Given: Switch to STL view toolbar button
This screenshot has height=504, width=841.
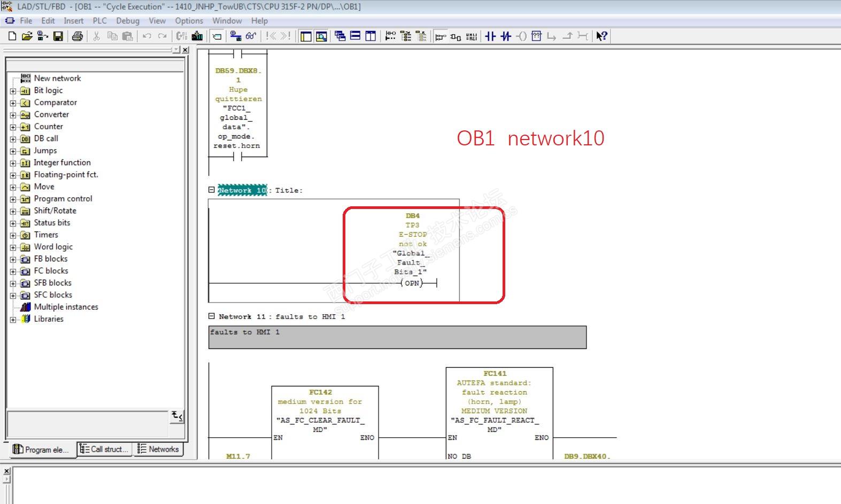Looking at the screenshot, I should (471, 36).
